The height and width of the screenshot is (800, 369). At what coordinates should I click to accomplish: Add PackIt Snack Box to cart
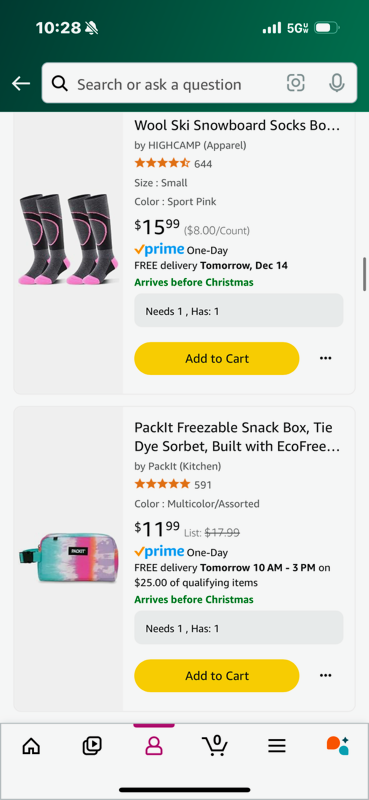(x=216, y=676)
